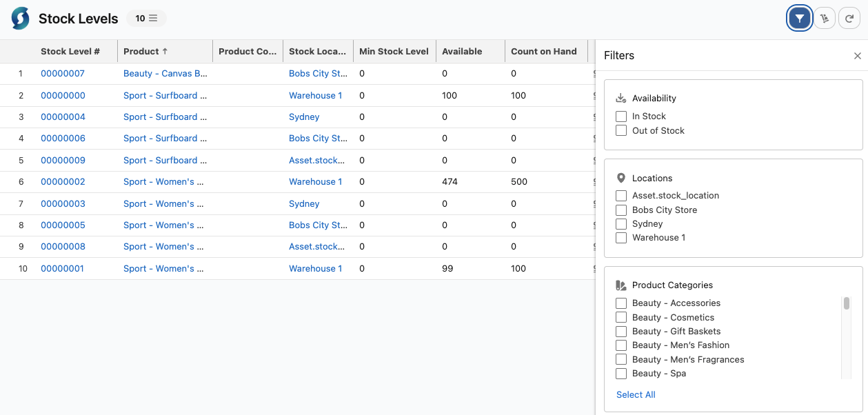The width and height of the screenshot is (868, 415).
Task: Open Sydney location in row 7
Action: pyautogui.click(x=304, y=204)
